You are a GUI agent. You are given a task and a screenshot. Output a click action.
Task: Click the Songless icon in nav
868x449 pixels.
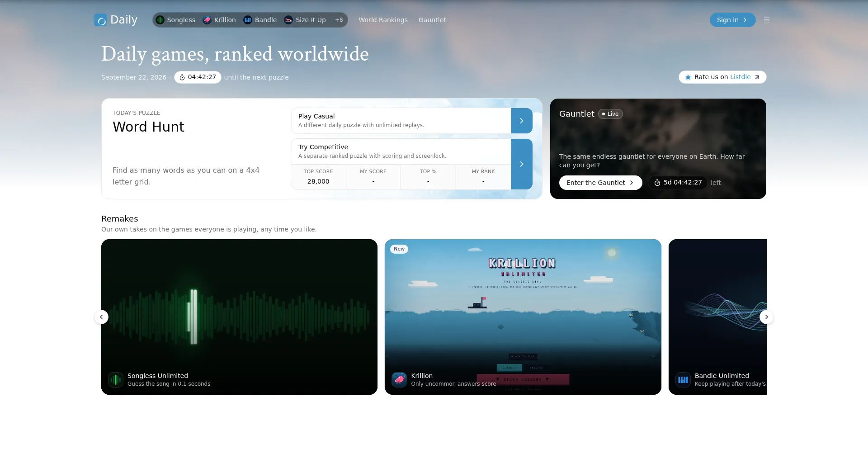160,20
